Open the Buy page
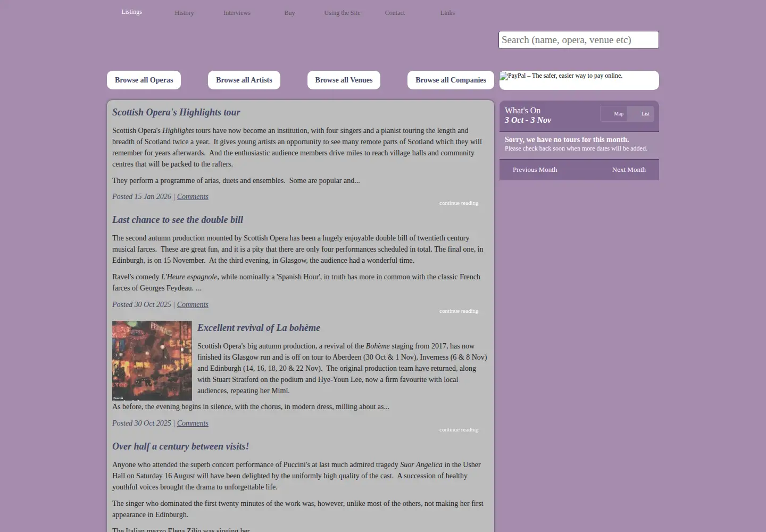The width and height of the screenshot is (766, 532). tap(289, 13)
